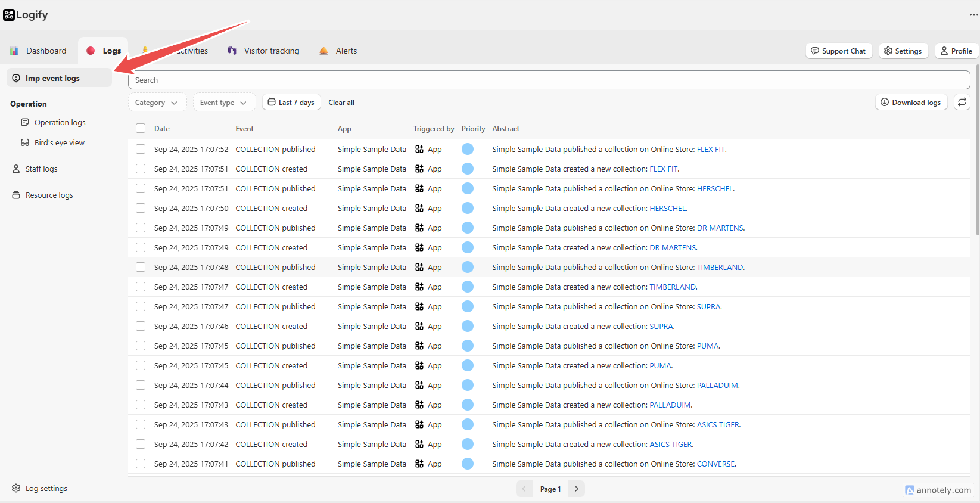Check the HERSCHEL published row checkbox
This screenshot has width=980, height=503.
tap(141, 188)
